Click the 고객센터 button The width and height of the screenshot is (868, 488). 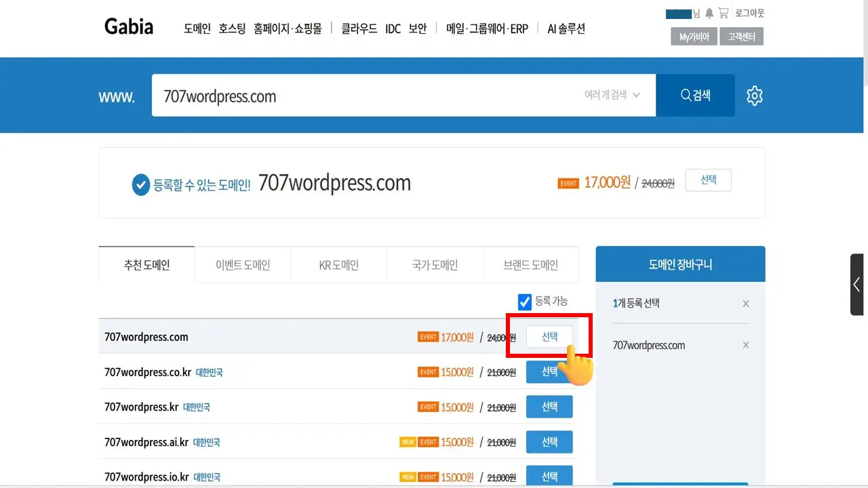pos(742,37)
